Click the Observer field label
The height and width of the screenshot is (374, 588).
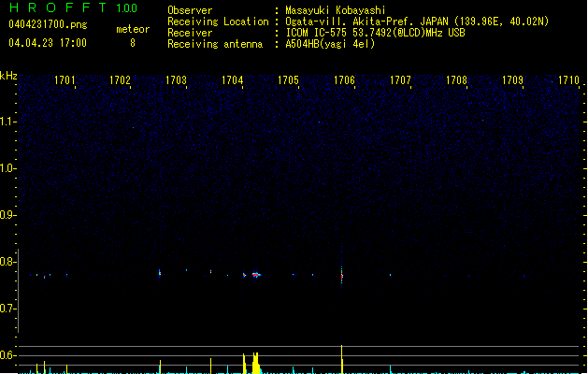190,10
